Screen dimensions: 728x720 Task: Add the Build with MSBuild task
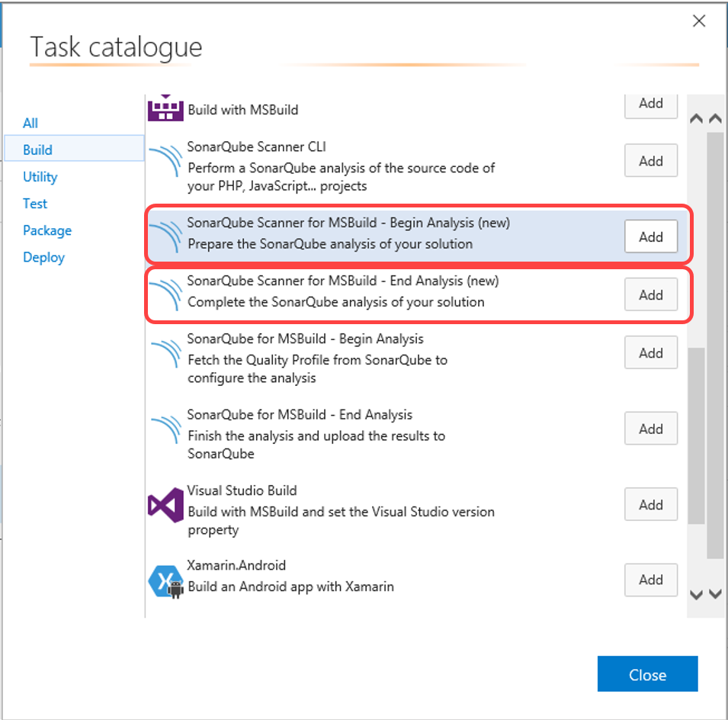(651, 104)
